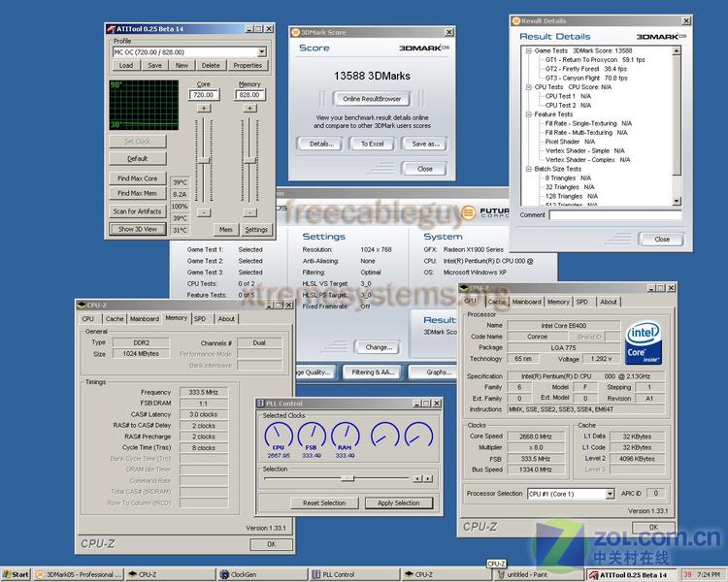This screenshot has height=582, width=728.
Task: Click the Default button in ATITool
Action: [x=138, y=159]
